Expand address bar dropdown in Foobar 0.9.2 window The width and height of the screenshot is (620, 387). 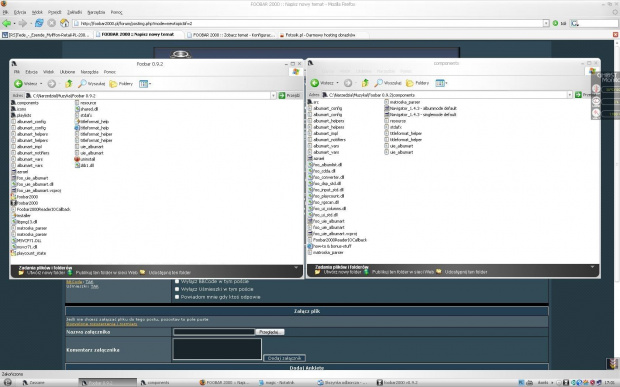[x=273, y=95]
